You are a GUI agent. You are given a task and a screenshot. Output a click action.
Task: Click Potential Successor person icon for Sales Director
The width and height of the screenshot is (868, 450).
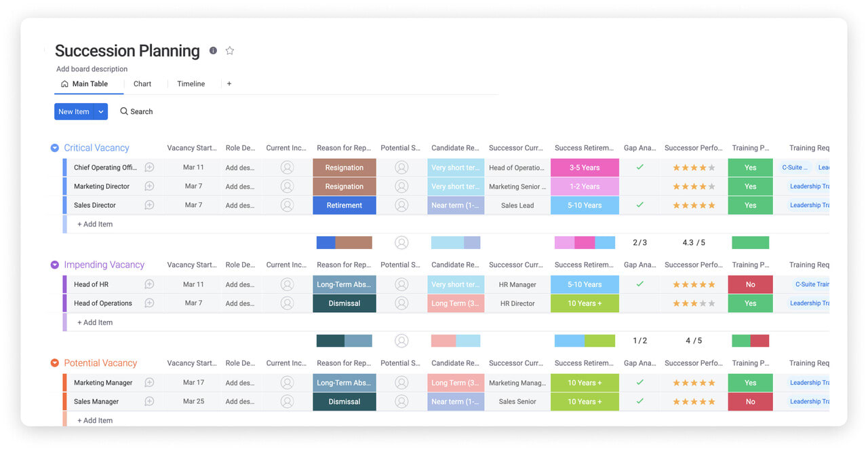tap(401, 205)
